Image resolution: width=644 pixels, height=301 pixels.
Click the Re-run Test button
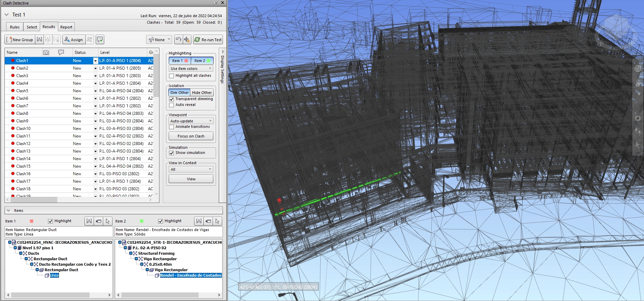(208, 40)
